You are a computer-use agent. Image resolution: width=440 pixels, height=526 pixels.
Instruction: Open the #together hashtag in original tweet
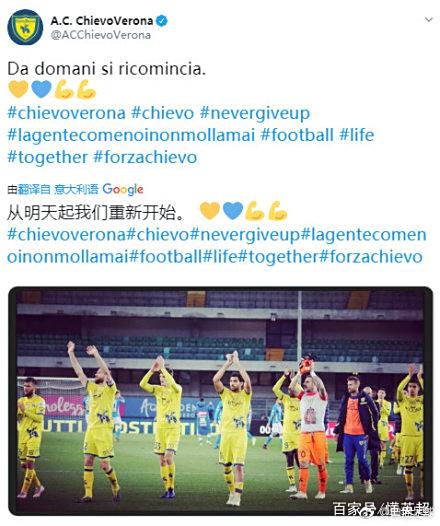point(47,158)
